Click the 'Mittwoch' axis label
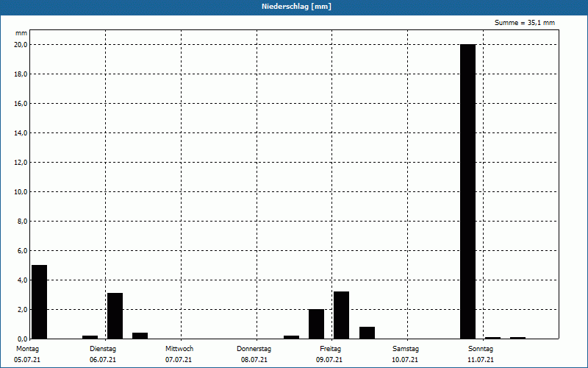The image size is (588, 368). click(x=179, y=349)
